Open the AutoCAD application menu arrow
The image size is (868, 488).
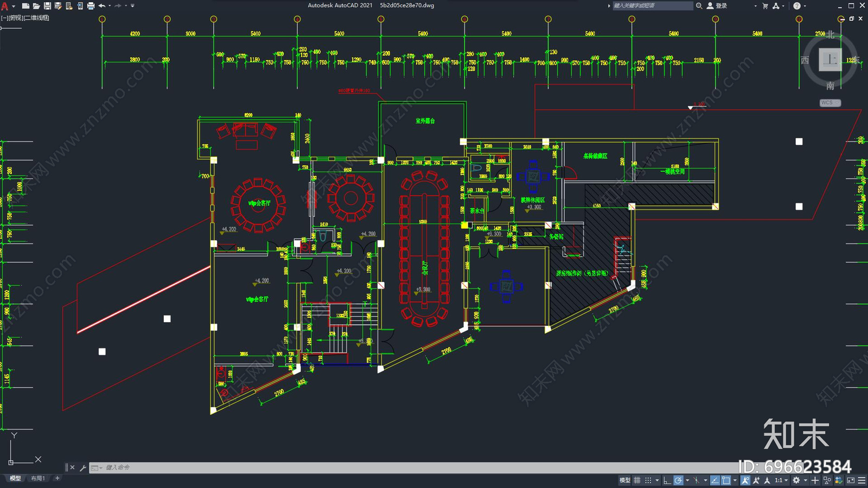[14, 7]
